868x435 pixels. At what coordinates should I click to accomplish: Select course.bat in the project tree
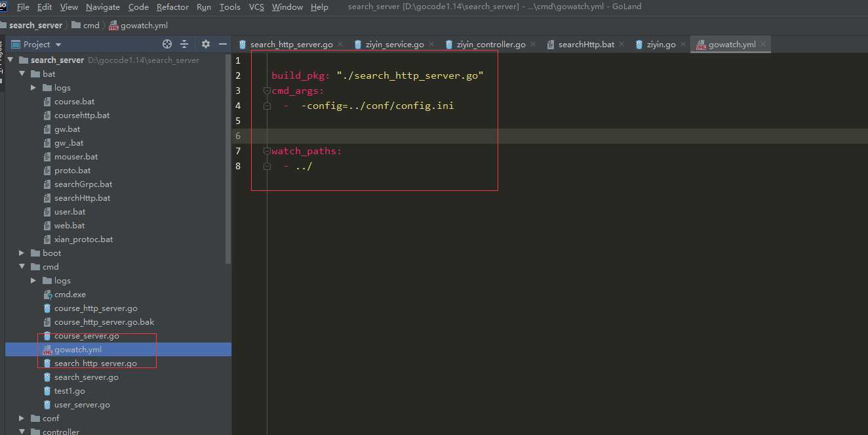point(74,102)
